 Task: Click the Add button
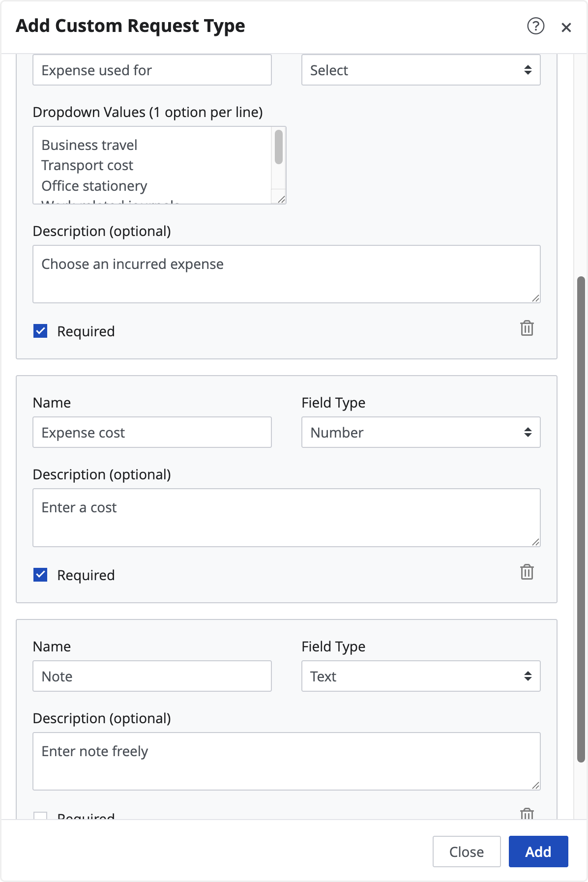(538, 852)
